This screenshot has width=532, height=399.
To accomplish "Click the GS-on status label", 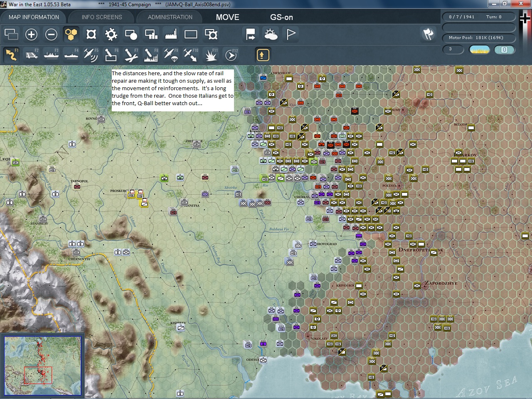I will (x=281, y=17).
